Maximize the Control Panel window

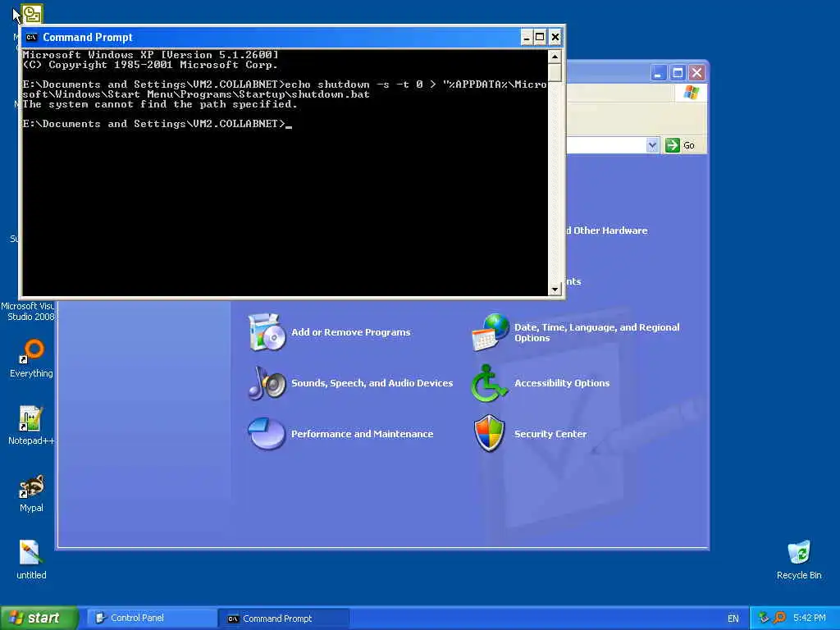click(x=678, y=73)
